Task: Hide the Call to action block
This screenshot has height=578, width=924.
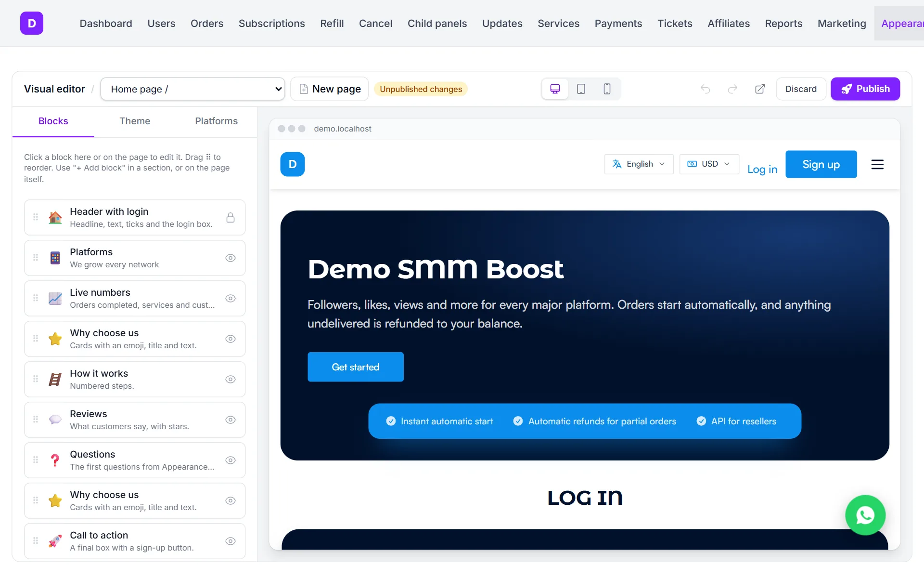Action: point(231,541)
